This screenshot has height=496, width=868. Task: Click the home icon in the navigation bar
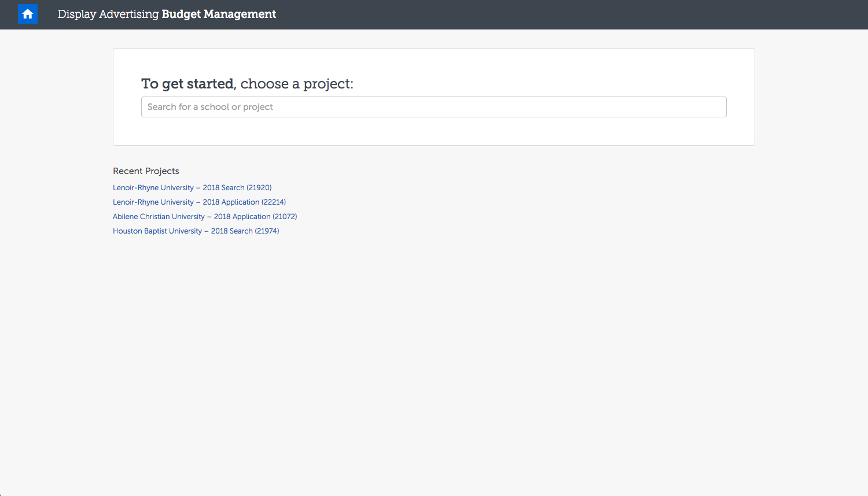click(27, 14)
